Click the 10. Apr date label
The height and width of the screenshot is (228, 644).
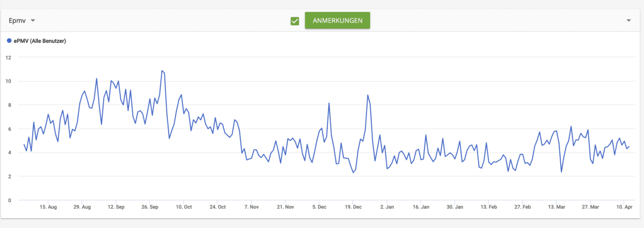coord(624,207)
